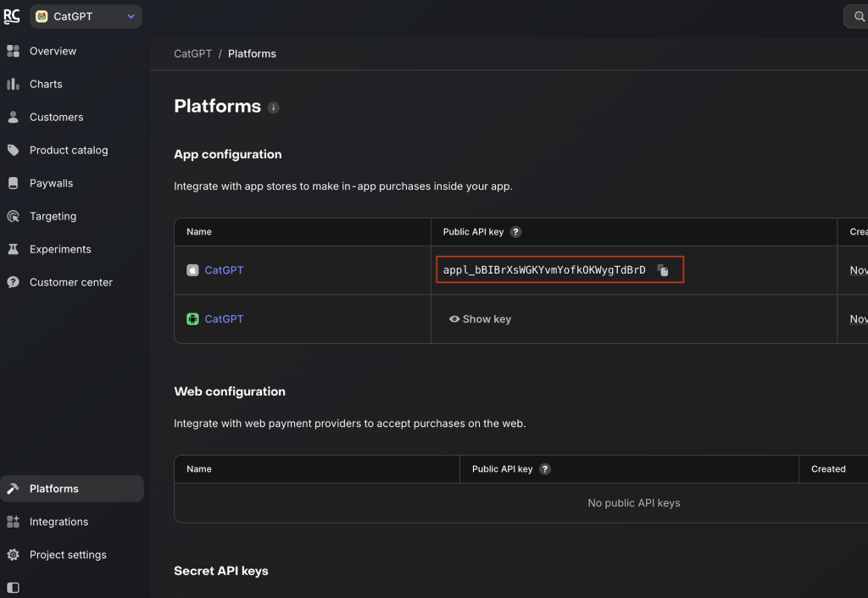The width and height of the screenshot is (868, 598).
Task: Click the Platforms hammer icon
Action: 14,489
